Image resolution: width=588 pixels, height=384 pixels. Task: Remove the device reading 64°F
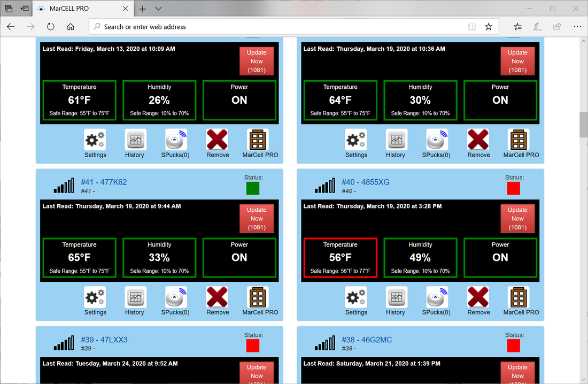point(478,144)
